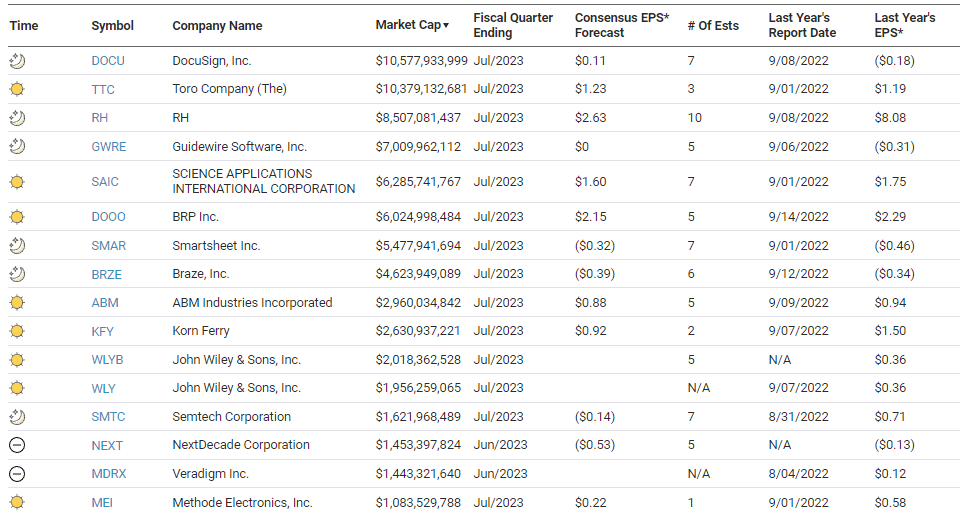This screenshot has height=516, width=962.
Task: Click the moon icon beside SMTC
Action: pos(17,417)
